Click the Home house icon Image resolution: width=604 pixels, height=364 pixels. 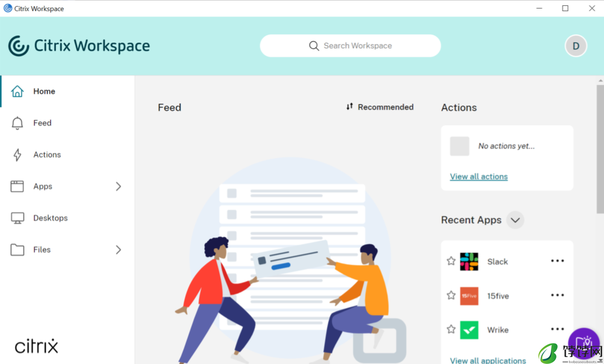pos(17,91)
